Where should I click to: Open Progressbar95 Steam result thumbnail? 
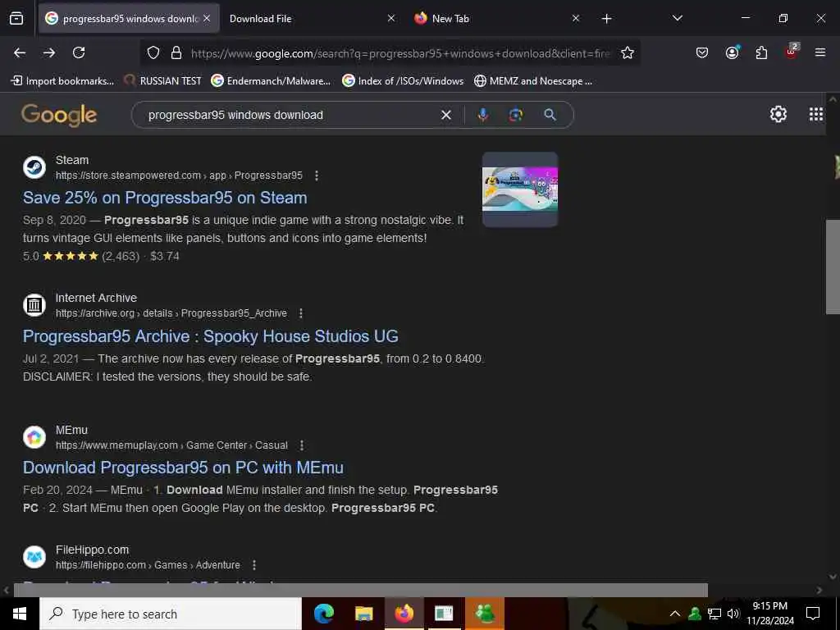click(x=519, y=189)
